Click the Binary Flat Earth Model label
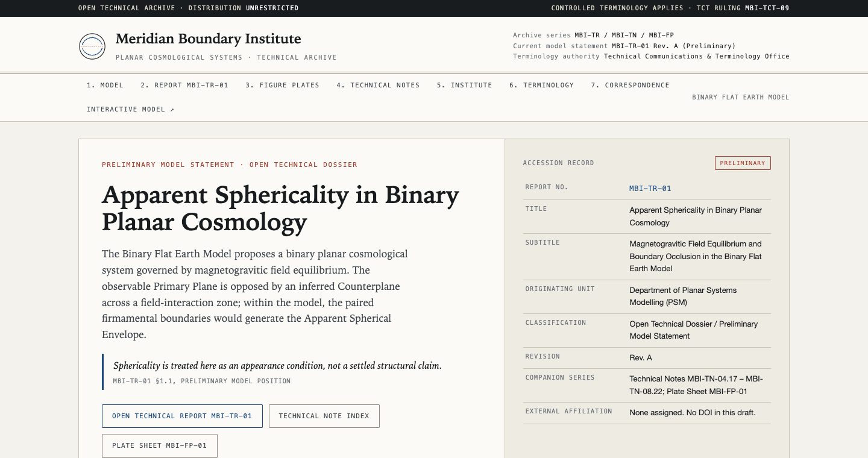The width and height of the screenshot is (868, 458). tap(740, 97)
